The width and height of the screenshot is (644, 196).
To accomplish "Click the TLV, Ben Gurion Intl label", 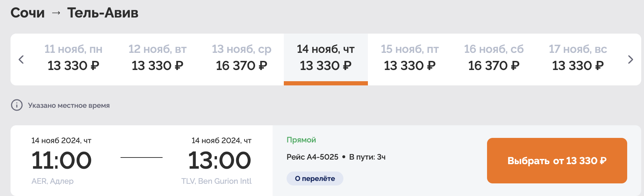I will [217, 181].
